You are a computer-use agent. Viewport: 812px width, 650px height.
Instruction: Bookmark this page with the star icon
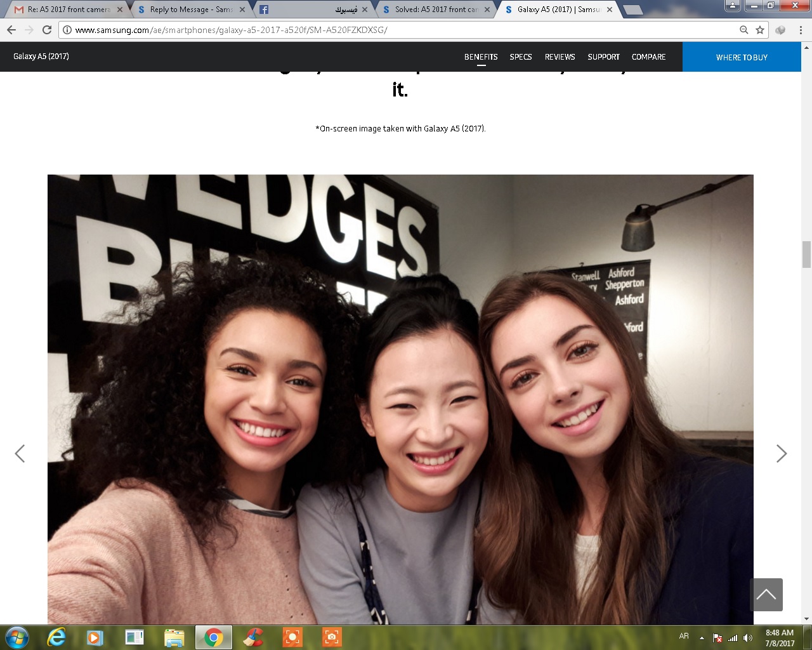tap(760, 30)
